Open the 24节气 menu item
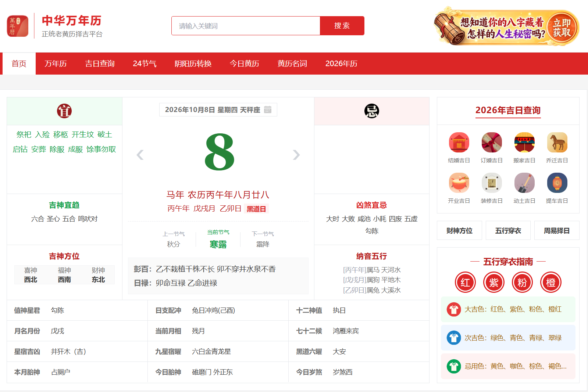This screenshot has width=588, height=392. [145, 64]
